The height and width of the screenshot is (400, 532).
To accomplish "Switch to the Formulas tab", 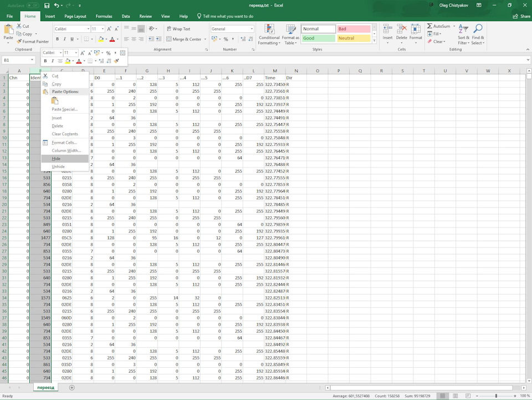I will pos(104,16).
